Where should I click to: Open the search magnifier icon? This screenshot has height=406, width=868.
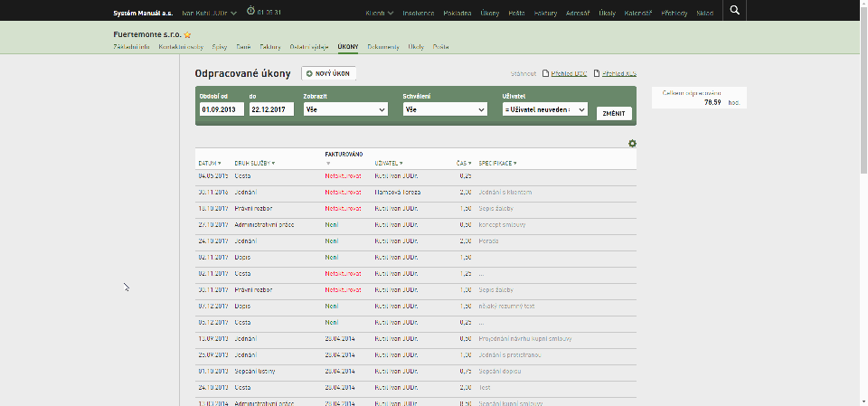click(x=734, y=10)
